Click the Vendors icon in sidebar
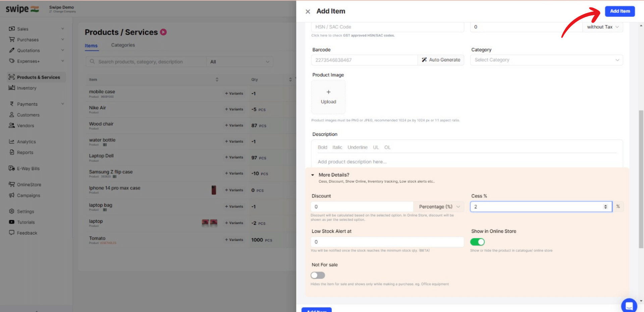The width and height of the screenshot is (644, 312). [12, 125]
